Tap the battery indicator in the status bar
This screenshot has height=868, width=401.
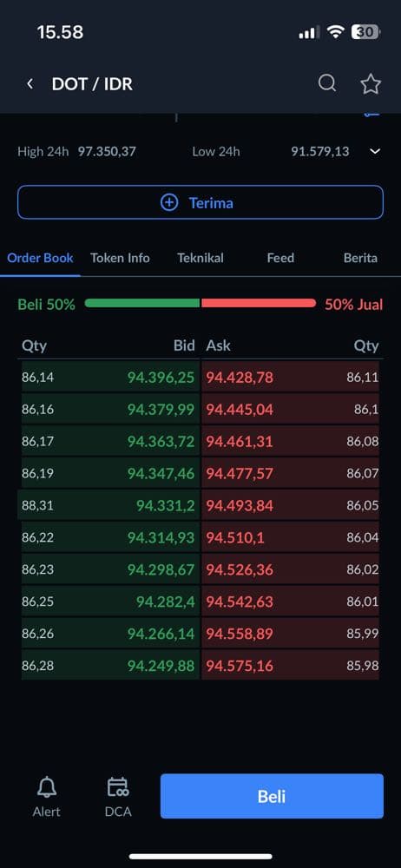pyautogui.click(x=365, y=32)
